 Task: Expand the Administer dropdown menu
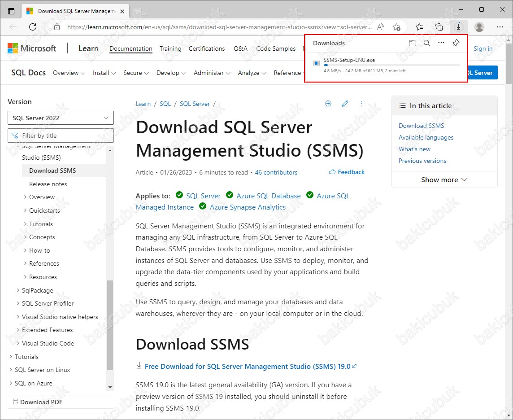coord(212,73)
